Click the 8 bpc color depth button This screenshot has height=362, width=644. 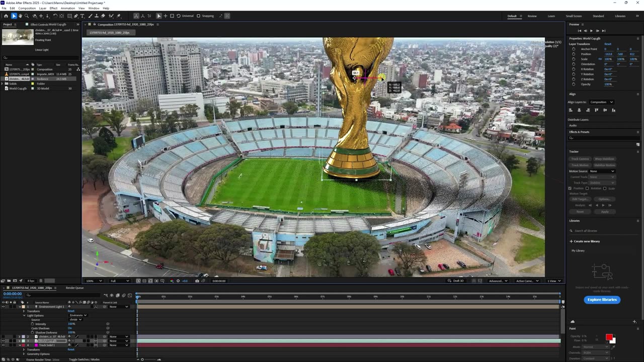pos(31,281)
